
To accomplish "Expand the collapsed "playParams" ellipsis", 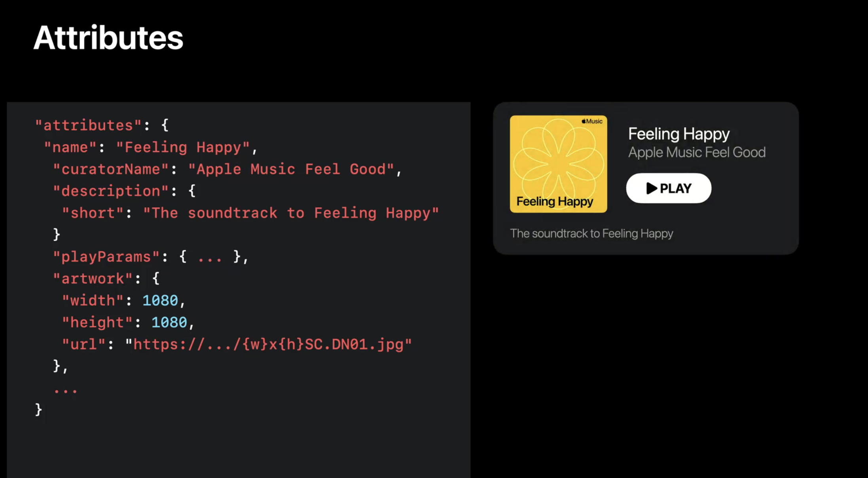I will (210, 257).
